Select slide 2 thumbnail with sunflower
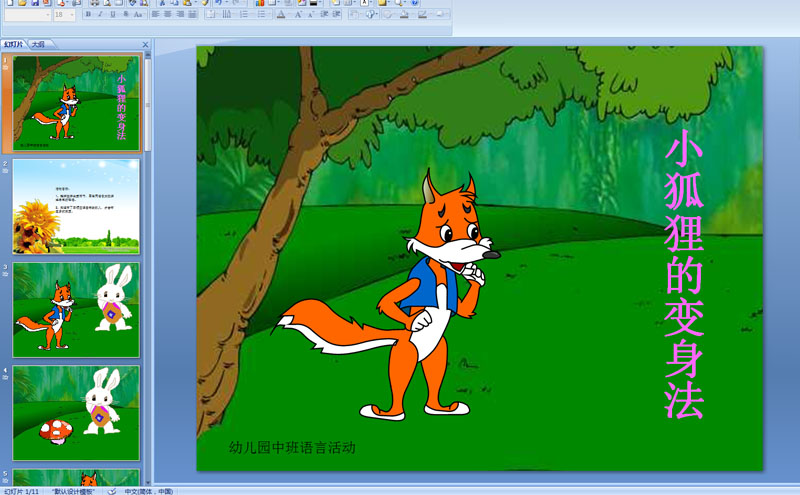Viewport: 800px width, 495px height. [76, 206]
